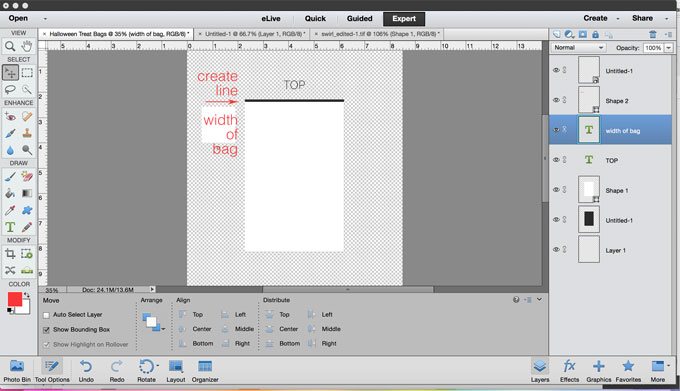Select the Hand tool
Screen dimensions: 680x391
coord(27,46)
